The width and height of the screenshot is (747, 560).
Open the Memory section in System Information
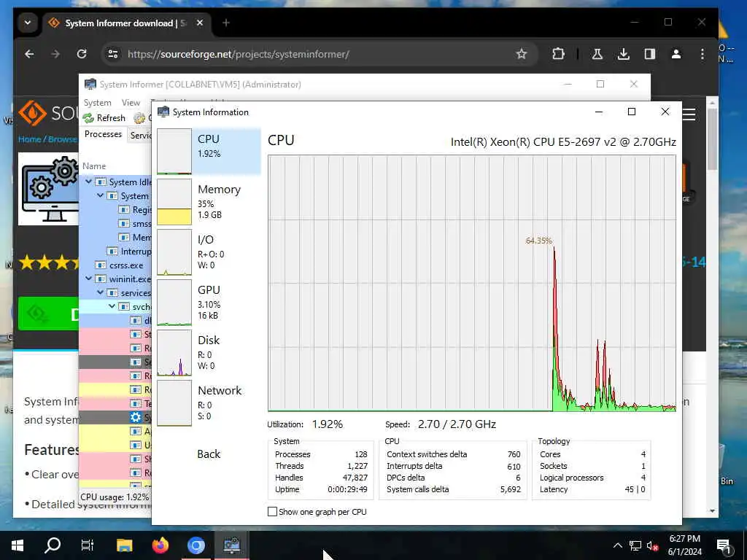209,202
